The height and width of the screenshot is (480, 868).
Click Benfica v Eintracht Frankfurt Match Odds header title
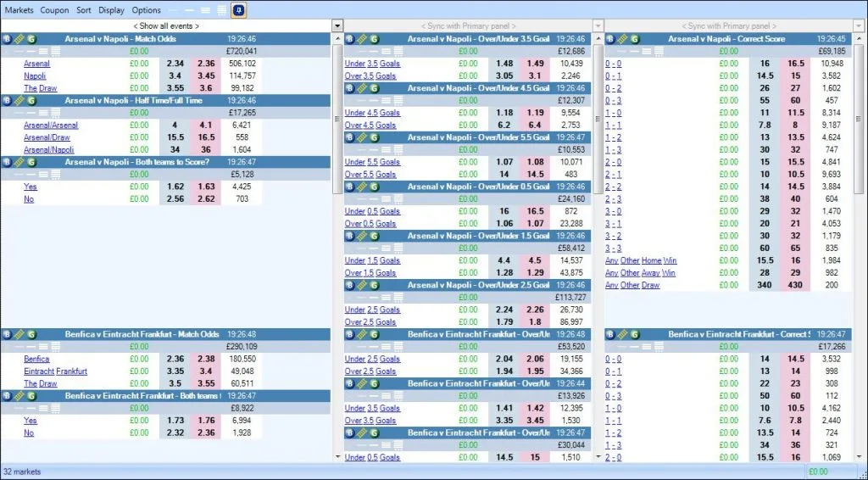[x=142, y=334]
